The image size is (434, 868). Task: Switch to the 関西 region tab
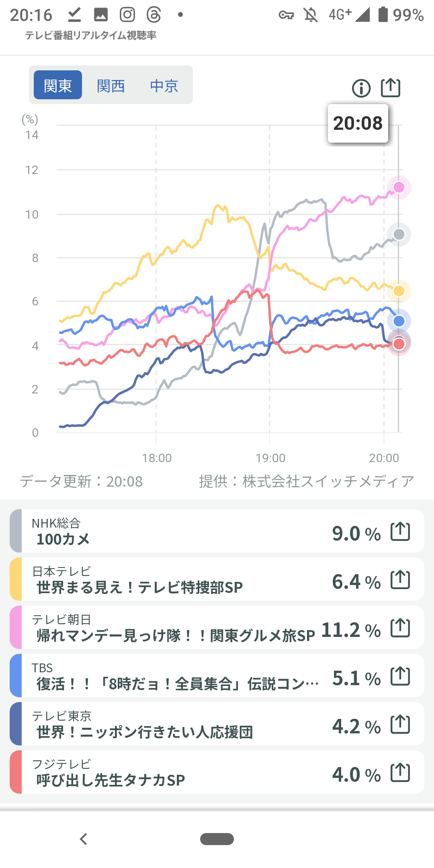111,85
